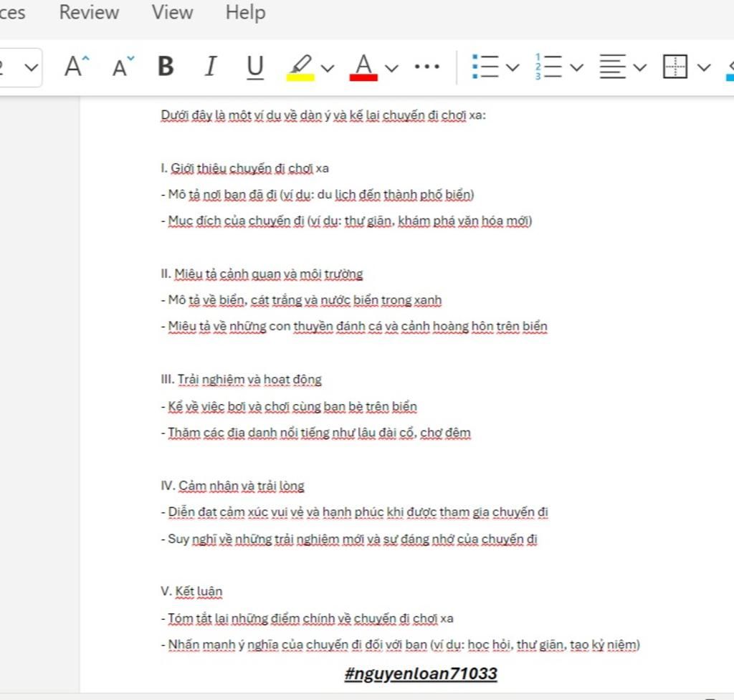Open highlight color dropdown arrow

tap(328, 68)
